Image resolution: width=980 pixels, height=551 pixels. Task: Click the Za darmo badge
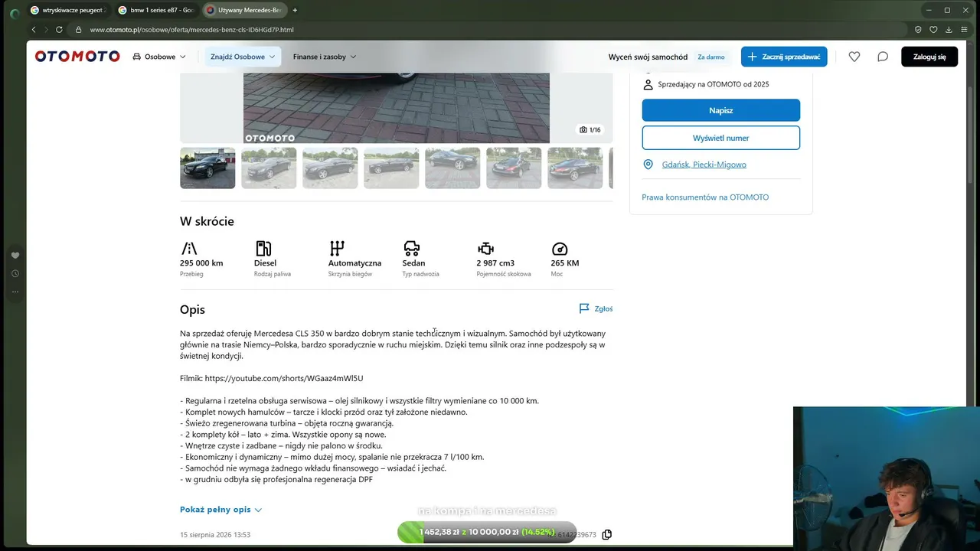click(x=710, y=57)
